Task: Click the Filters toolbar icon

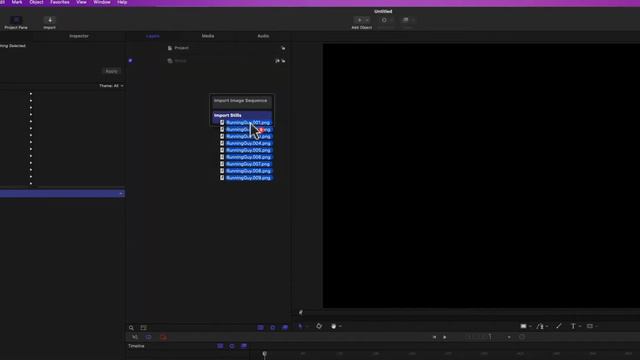Action: 405,20
